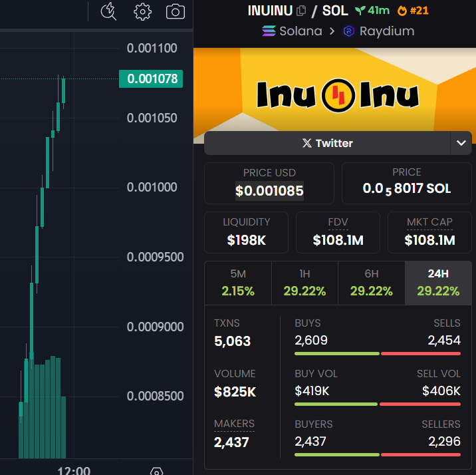Select the 24H timeframe tab

(x=438, y=283)
